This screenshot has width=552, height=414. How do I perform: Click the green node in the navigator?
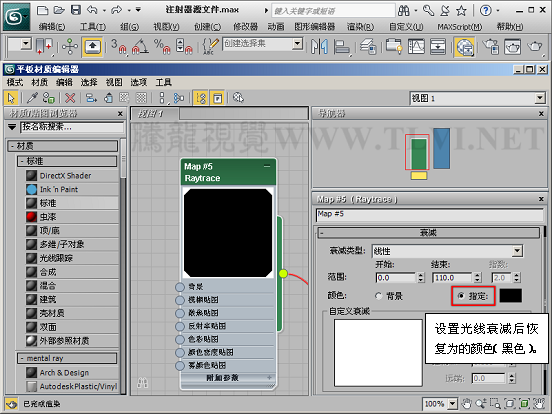[419, 154]
